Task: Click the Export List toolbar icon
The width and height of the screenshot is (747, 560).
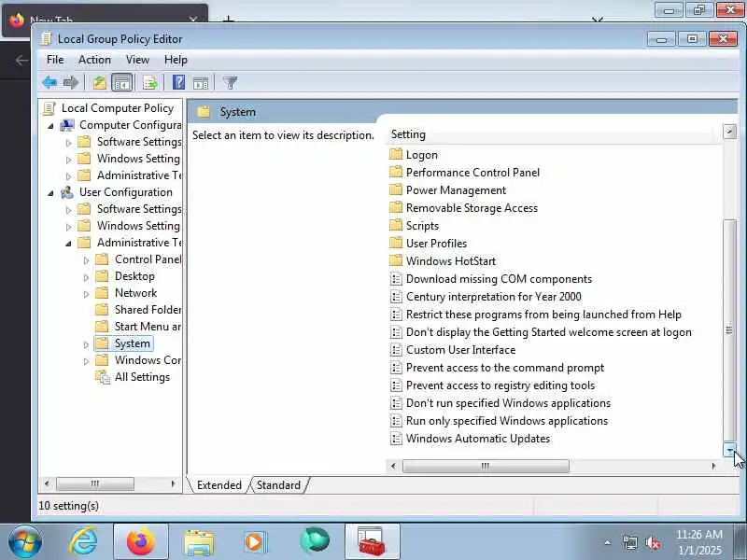Action: [149, 83]
